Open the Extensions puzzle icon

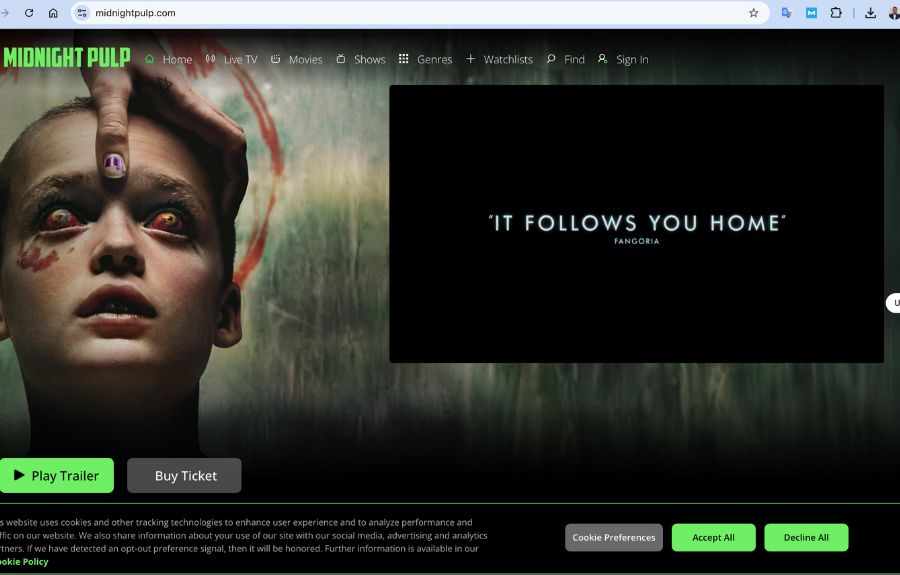coord(836,13)
